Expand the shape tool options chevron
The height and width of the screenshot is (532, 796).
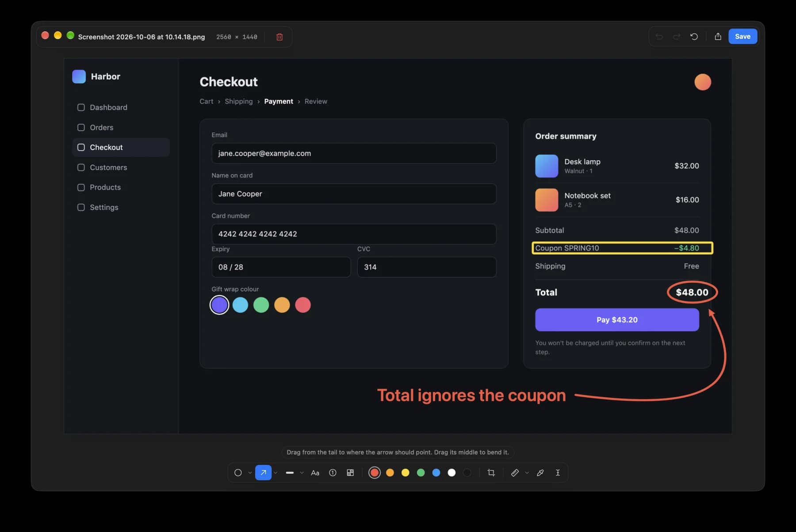250,473
